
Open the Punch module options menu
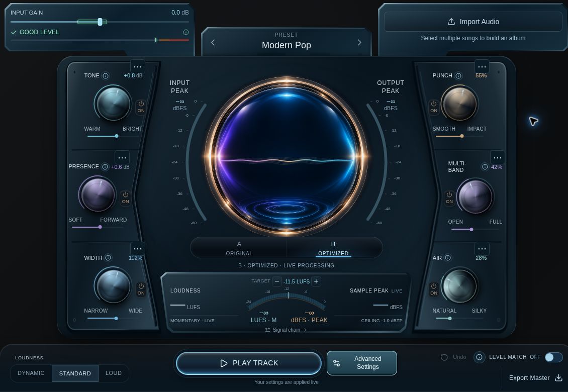click(482, 67)
